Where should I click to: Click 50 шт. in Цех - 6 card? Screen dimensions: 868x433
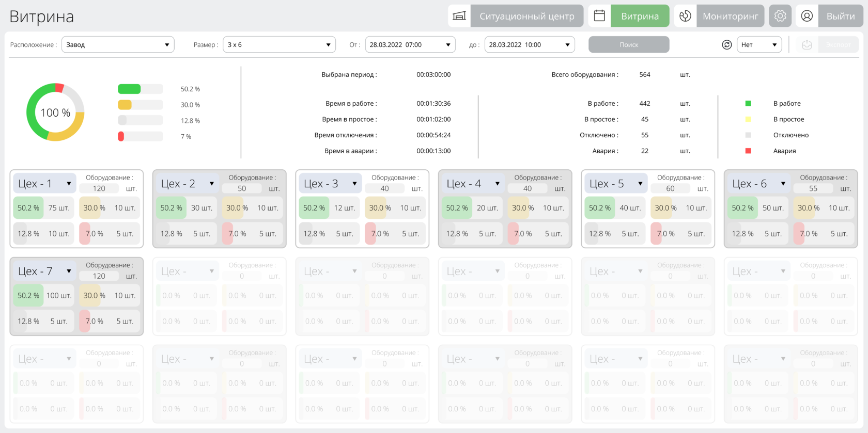click(773, 208)
